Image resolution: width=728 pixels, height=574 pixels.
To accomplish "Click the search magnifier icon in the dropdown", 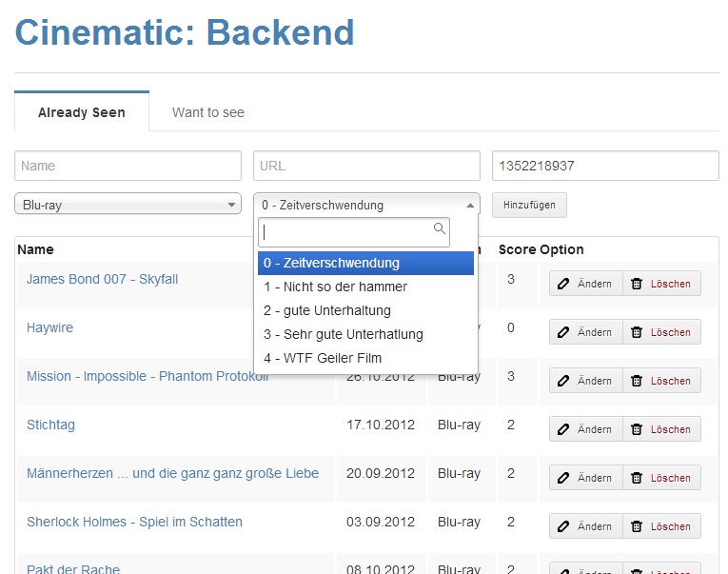I will [x=439, y=229].
